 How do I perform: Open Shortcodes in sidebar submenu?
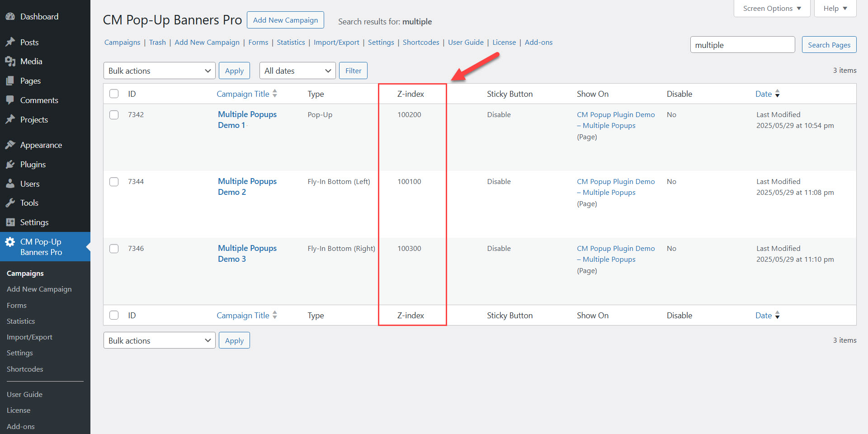pyautogui.click(x=25, y=369)
